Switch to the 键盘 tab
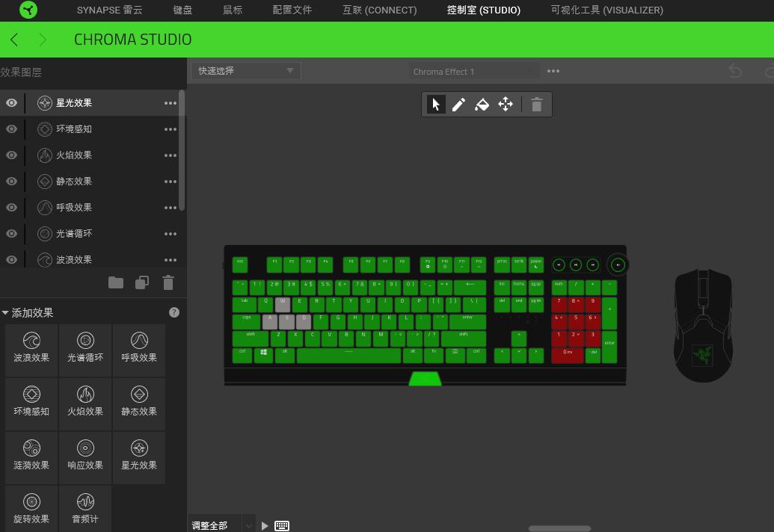This screenshot has height=532, width=774. point(182,10)
